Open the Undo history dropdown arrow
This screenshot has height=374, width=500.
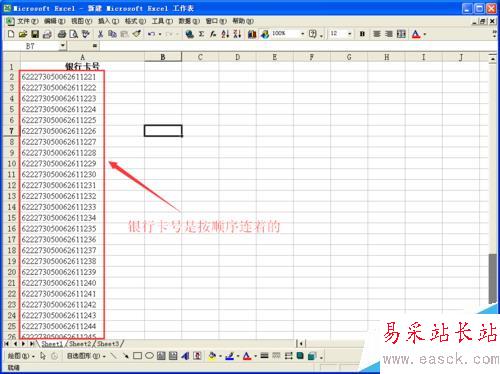(160, 34)
